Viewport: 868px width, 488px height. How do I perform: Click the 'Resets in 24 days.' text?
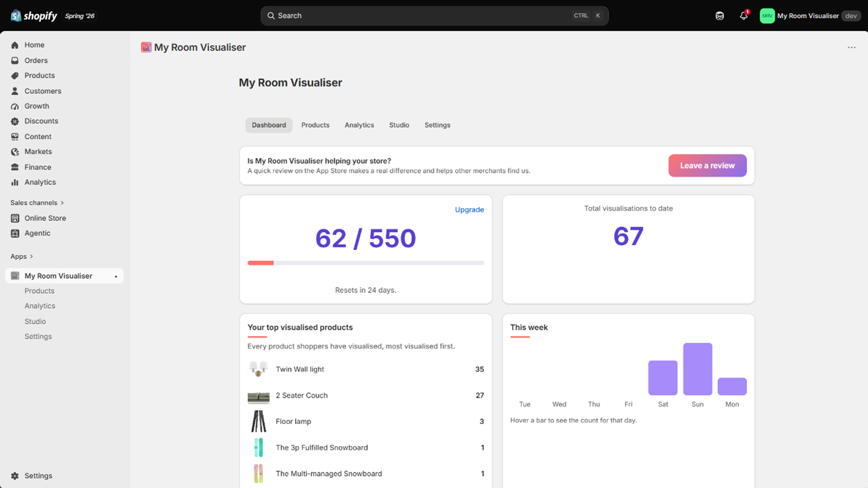click(366, 290)
